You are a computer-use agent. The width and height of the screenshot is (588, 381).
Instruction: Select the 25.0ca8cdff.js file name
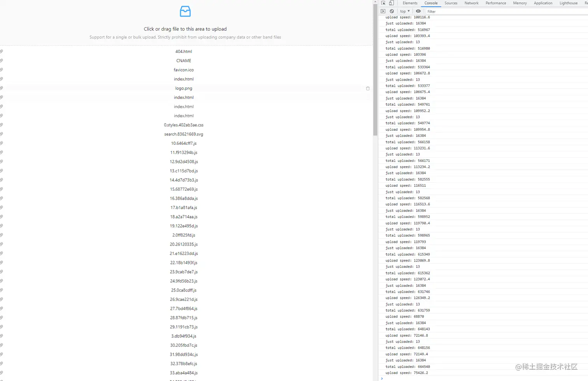click(x=184, y=290)
